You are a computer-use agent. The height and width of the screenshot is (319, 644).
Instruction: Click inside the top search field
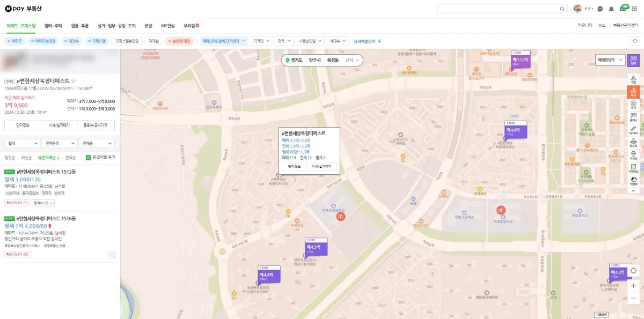click(x=498, y=9)
